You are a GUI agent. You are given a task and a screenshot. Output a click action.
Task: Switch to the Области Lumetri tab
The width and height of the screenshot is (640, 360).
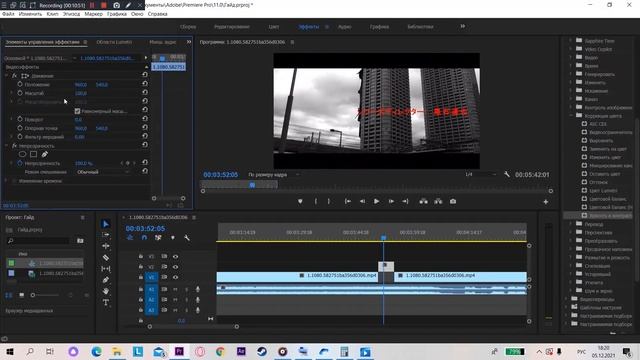[x=114, y=42]
